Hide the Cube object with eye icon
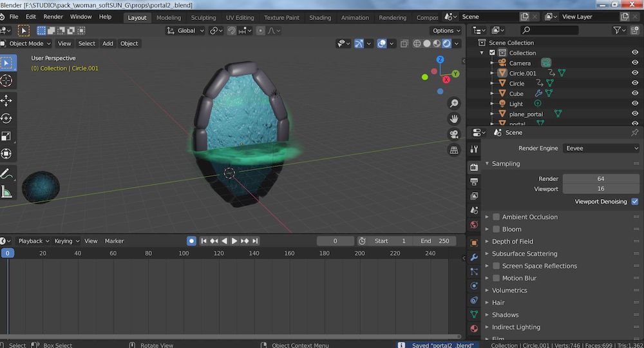This screenshot has width=644, height=348. point(635,93)
